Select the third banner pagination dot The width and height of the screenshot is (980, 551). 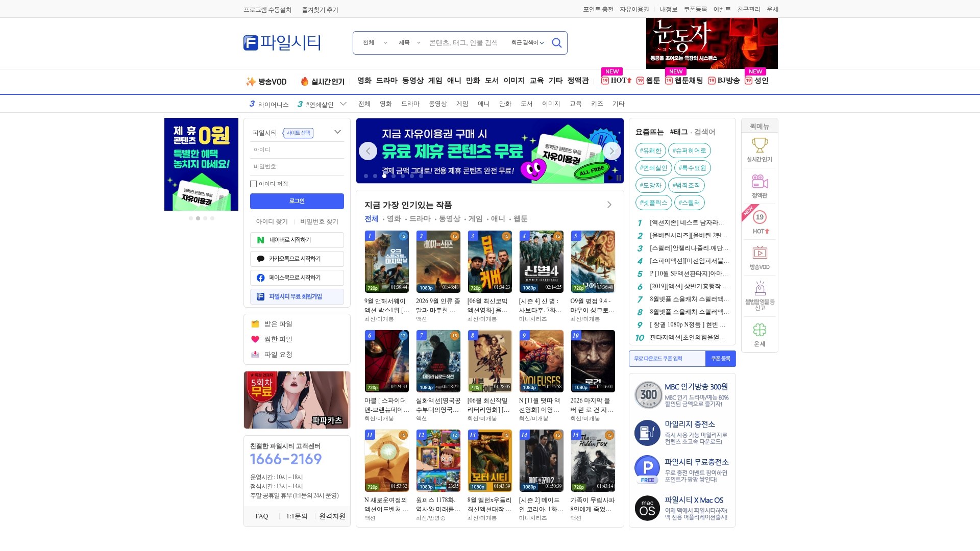(384, 176)
